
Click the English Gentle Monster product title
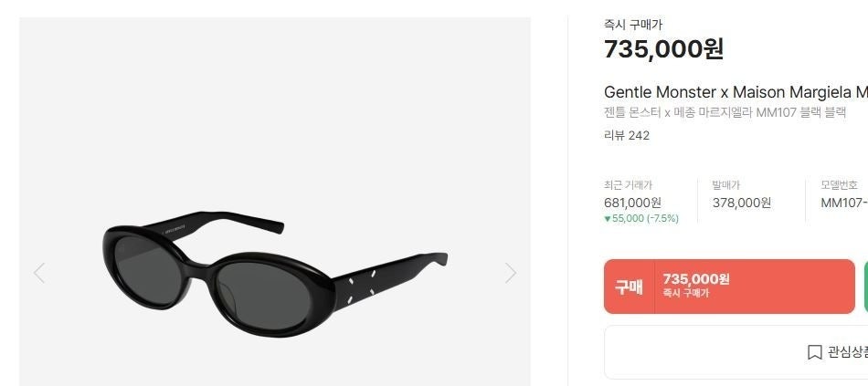[x=736, y=92]
